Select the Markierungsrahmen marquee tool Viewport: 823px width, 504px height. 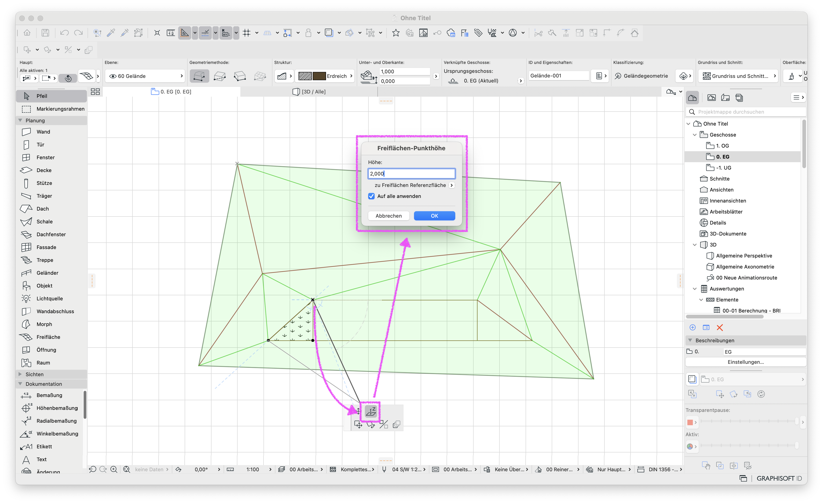coord(52,109)
